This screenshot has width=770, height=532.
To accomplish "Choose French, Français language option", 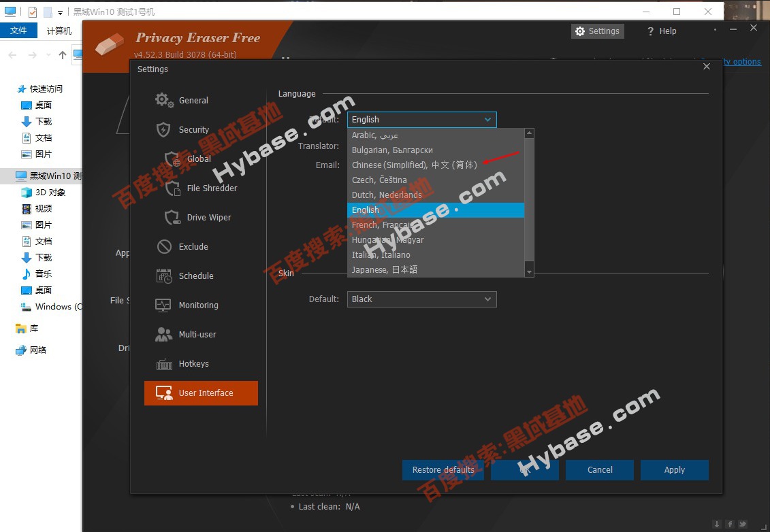I will coord(436,225).
